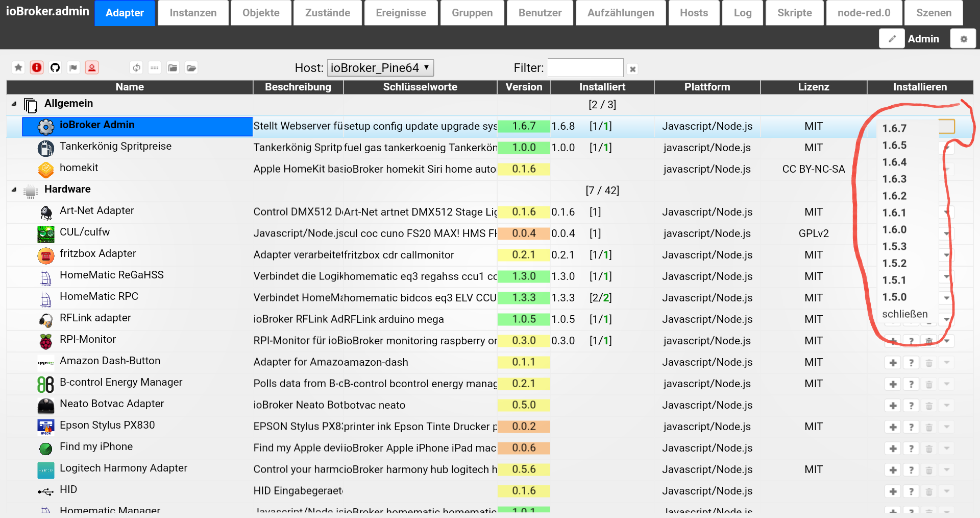Toggle the flag filter icon in toolbar
980x518 pixels.
click(73, 67)
